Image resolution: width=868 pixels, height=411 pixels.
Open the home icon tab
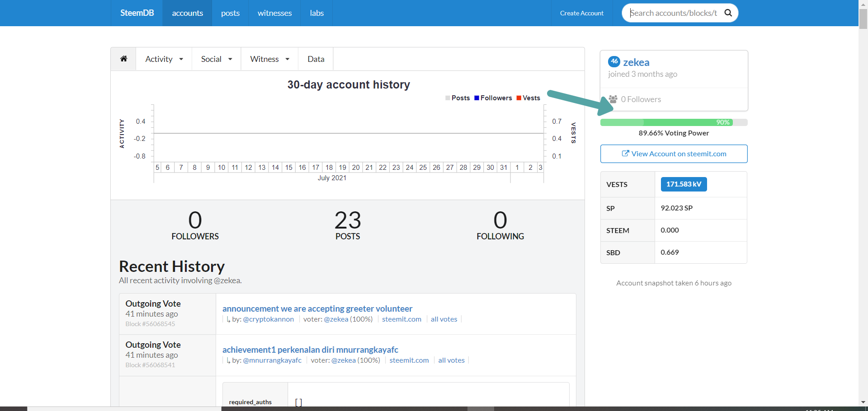click(x=123, y=59)
